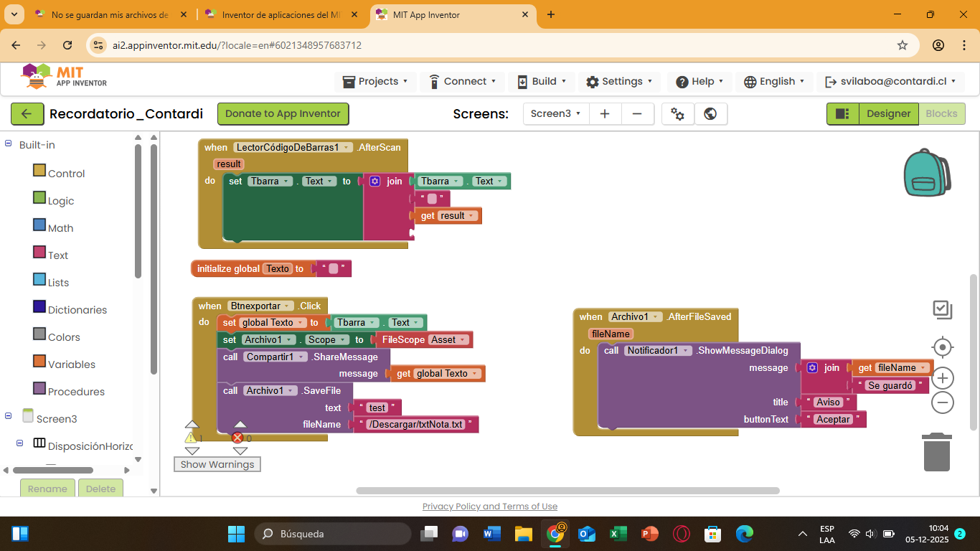Viewport: 980px width, 551px height.
Task: Toggle the workspace checkbox control icon
Action: click(942, 309)
